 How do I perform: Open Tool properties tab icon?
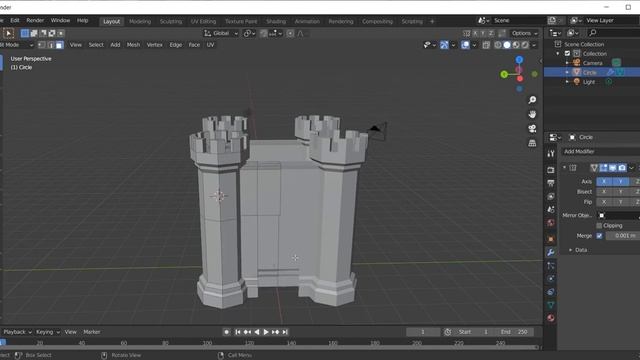[551, 153]
